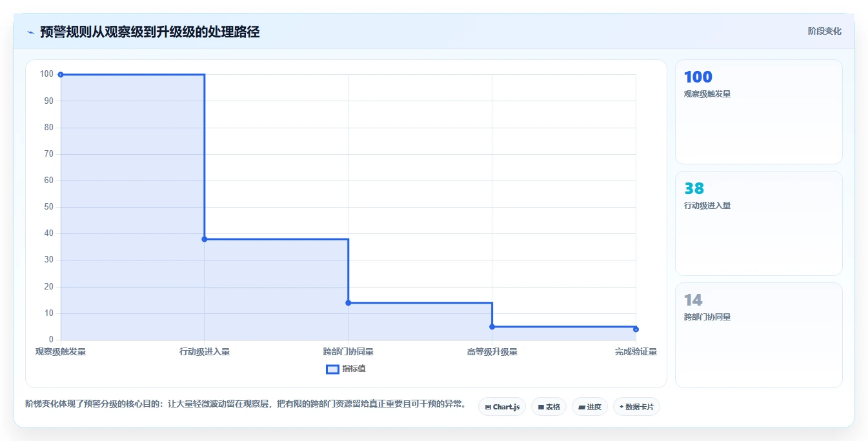Click x-axis label 观察级触发量

61,351
